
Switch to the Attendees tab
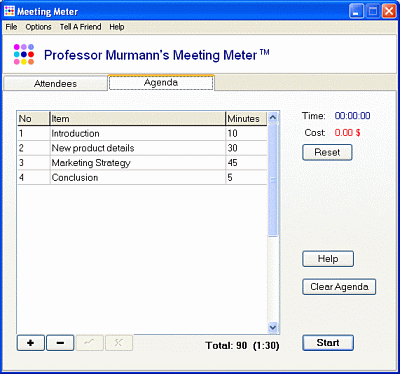pos(55,83)
